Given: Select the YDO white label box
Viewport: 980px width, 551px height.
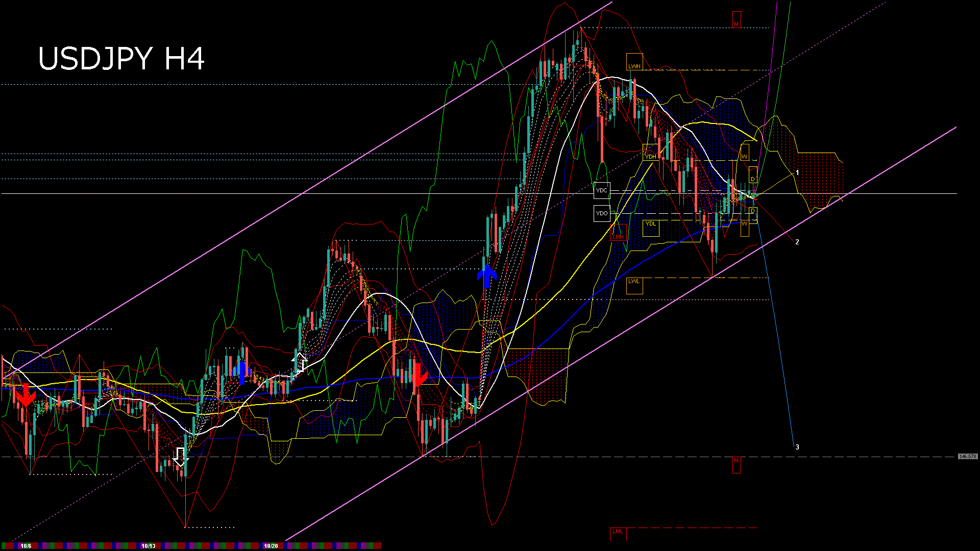Looking at the screenshot, I should (602, 213).
